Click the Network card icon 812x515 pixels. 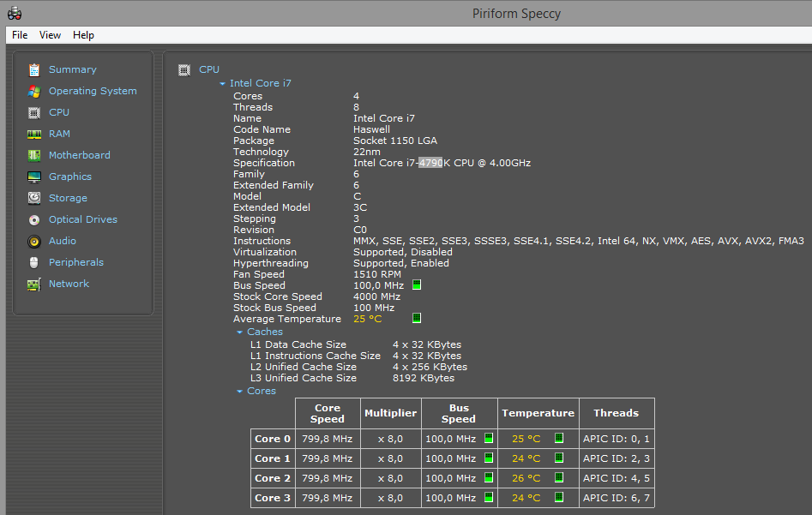[x=34, y=284]
